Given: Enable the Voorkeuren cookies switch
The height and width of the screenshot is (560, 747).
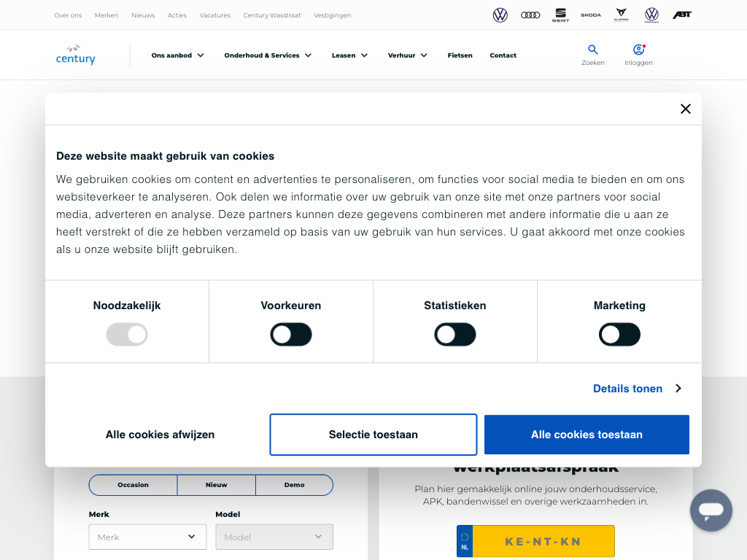Looking at the screenshot, I should tap(290, 334).
